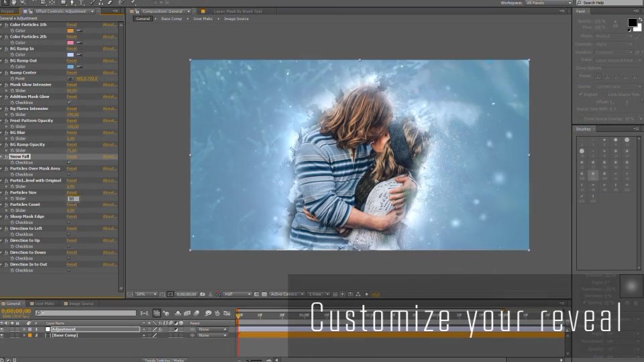Open the timeline graph editor icon

(x=227, y=313)
